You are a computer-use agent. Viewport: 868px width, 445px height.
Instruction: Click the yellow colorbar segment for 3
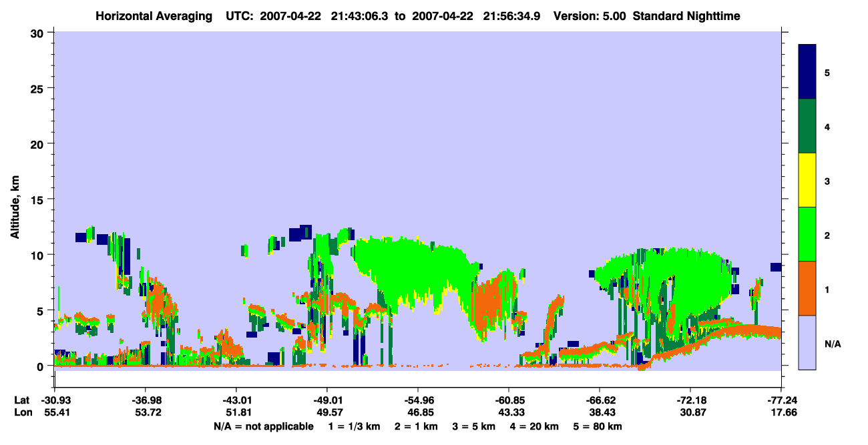coord(807,180)
